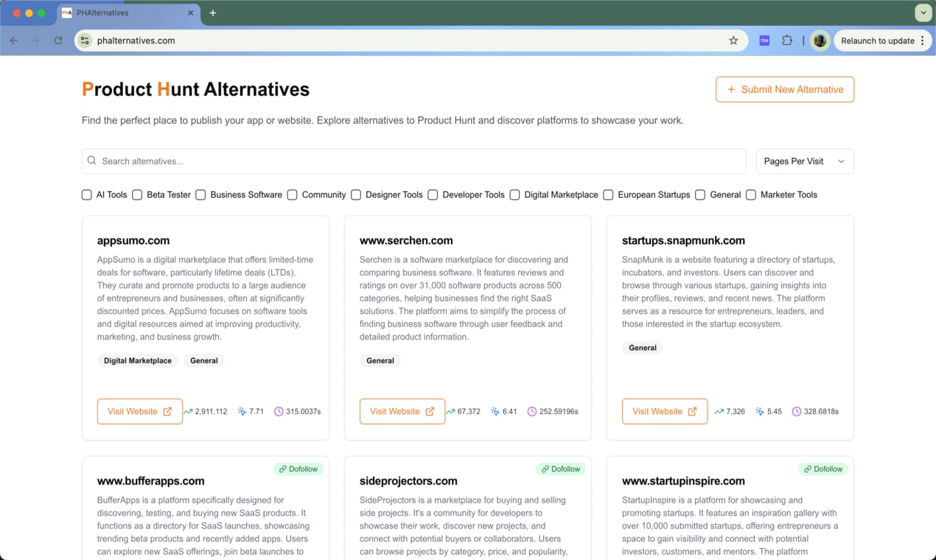
Task: Reload the page with refresh icon
Action: click(58, 41)
